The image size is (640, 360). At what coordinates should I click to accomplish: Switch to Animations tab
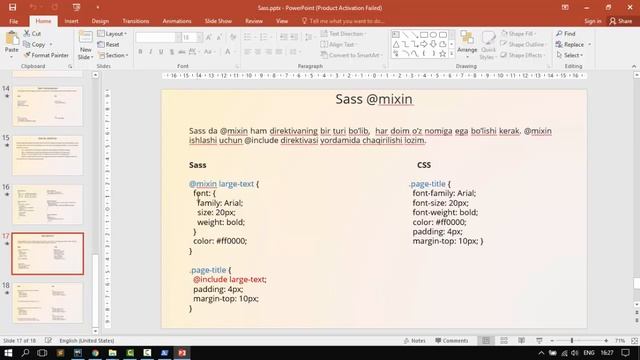pos(177,21)
